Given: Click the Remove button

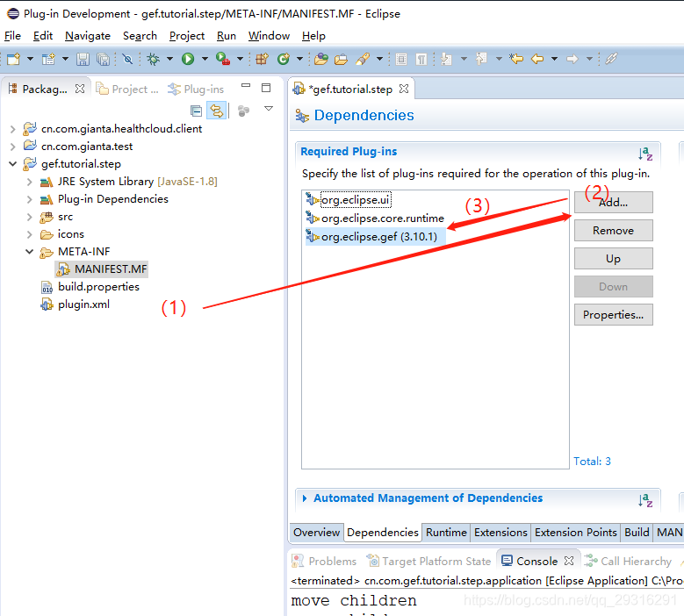Looking at the screenshot, I should 614,230.
